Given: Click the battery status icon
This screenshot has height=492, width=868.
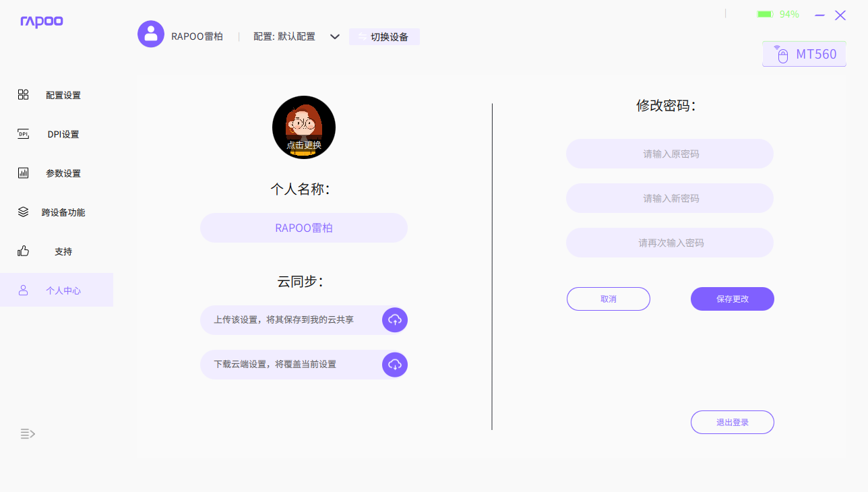Looking at the screenshot, I should (x=765, y=14).
